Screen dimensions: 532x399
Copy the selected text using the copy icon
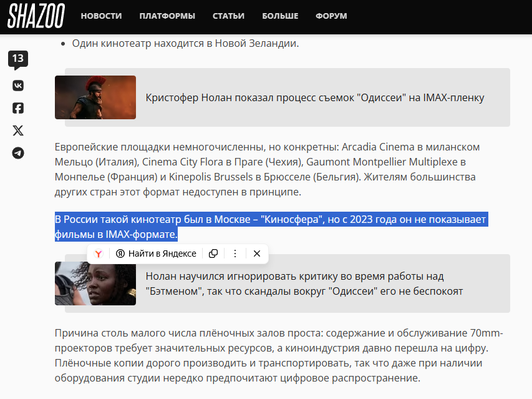point(213,254)
